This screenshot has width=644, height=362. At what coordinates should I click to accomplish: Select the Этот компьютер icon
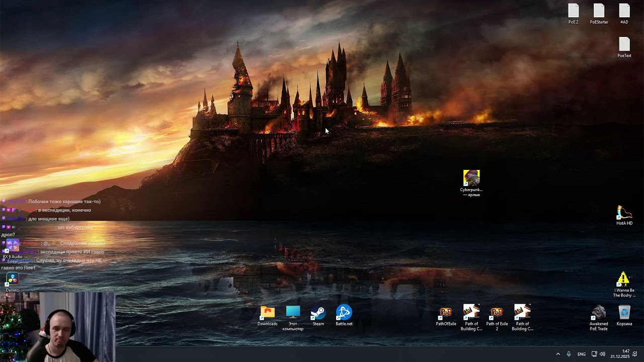[293, 318]
